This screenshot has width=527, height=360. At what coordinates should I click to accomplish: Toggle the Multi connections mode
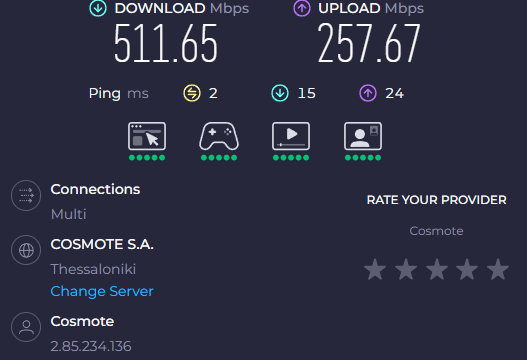point(69,214)
